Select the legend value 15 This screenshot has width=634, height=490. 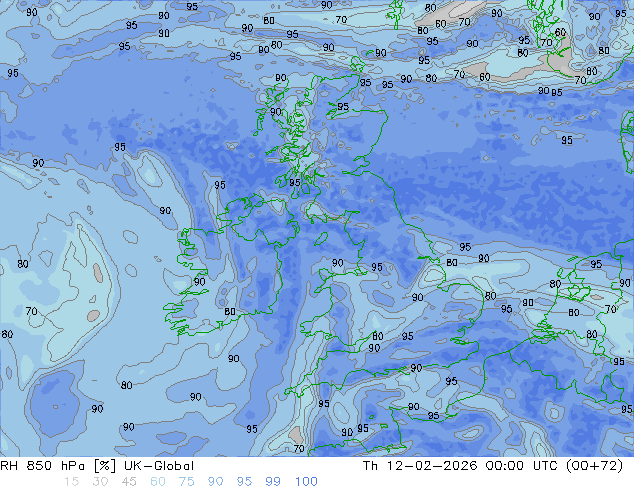tap(71, 482)
